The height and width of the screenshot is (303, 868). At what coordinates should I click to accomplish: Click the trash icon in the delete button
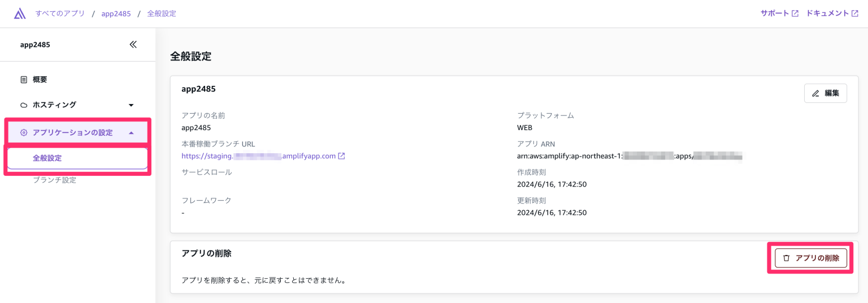[786, 258]
